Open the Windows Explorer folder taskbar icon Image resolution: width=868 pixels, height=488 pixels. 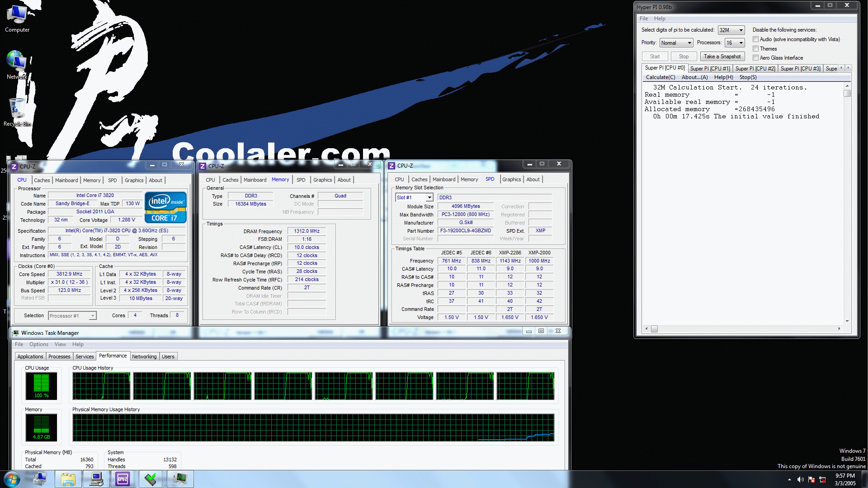point(68,479)
